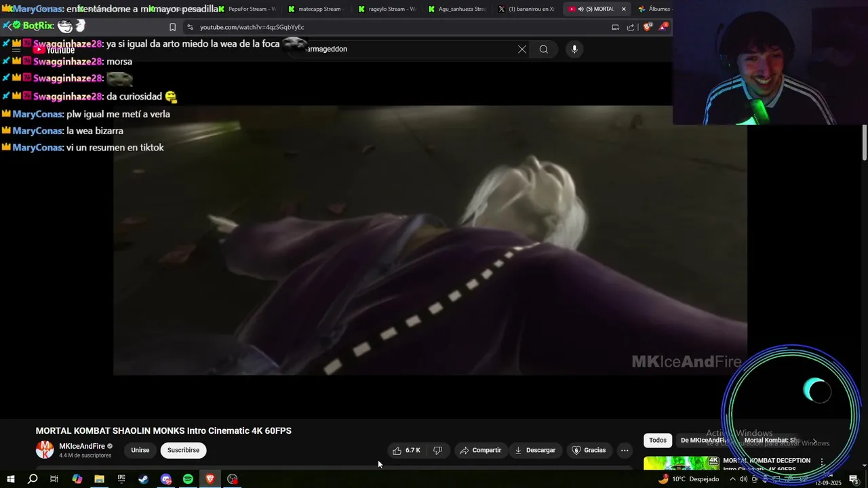Filter by De MKIceAndFire chip
This screenshot has width=868, height=488.
pyautogui.click(x=705, y=441)
